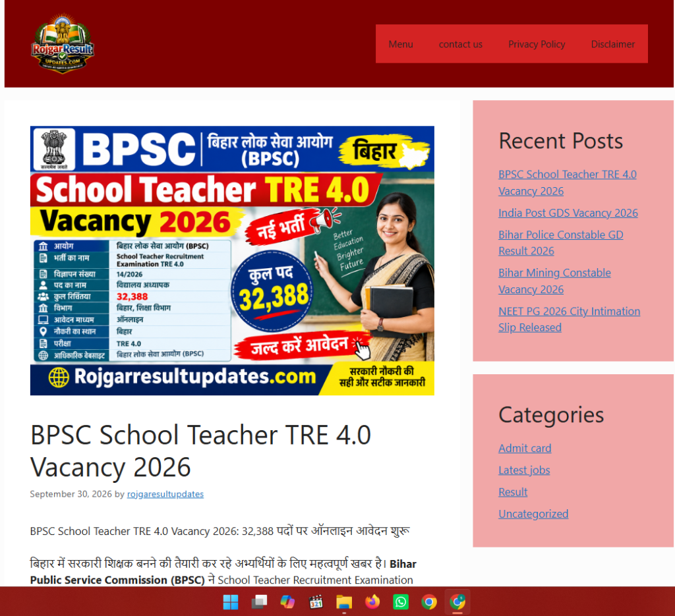Open recent post BPSC School Teacher TRE 4.0
The height and width of the screenshot is (616, 675).
567,182
